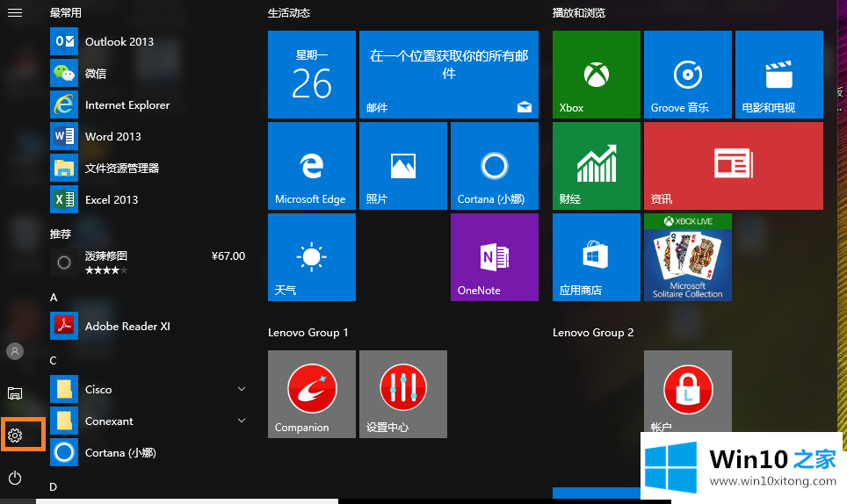Click the letter D section header
The image size is (847, 504).
pos(54,486)
